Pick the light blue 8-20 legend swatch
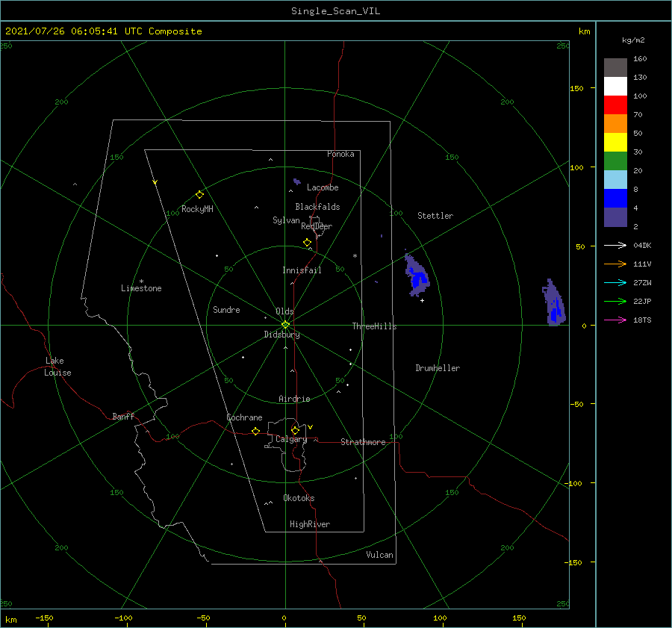The image size is (672, 628). coord(615,180)
